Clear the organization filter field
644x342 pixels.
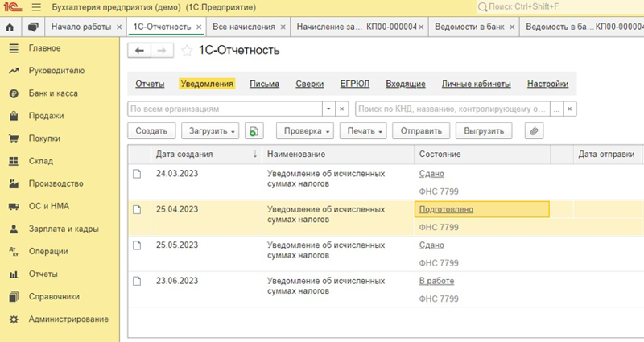click(341, 109)
